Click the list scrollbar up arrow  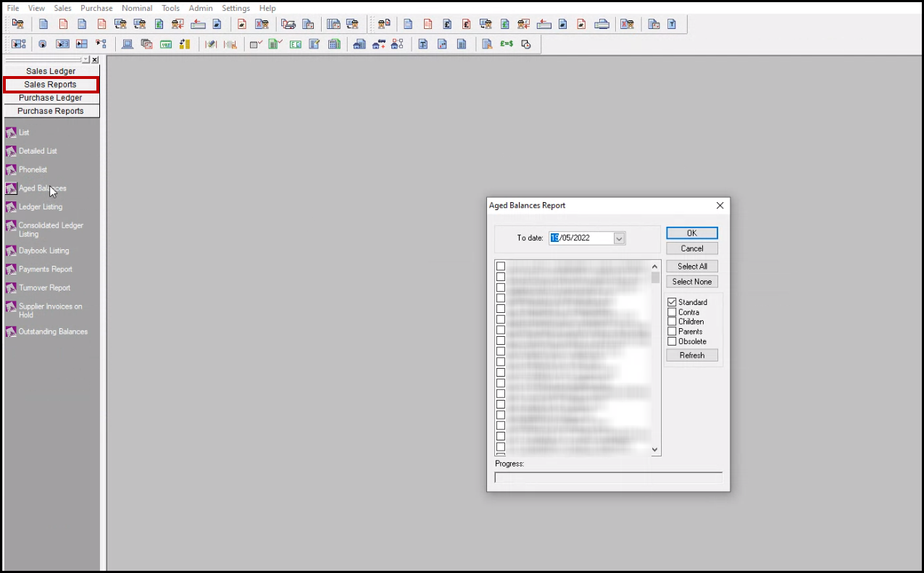coord(655,266)
